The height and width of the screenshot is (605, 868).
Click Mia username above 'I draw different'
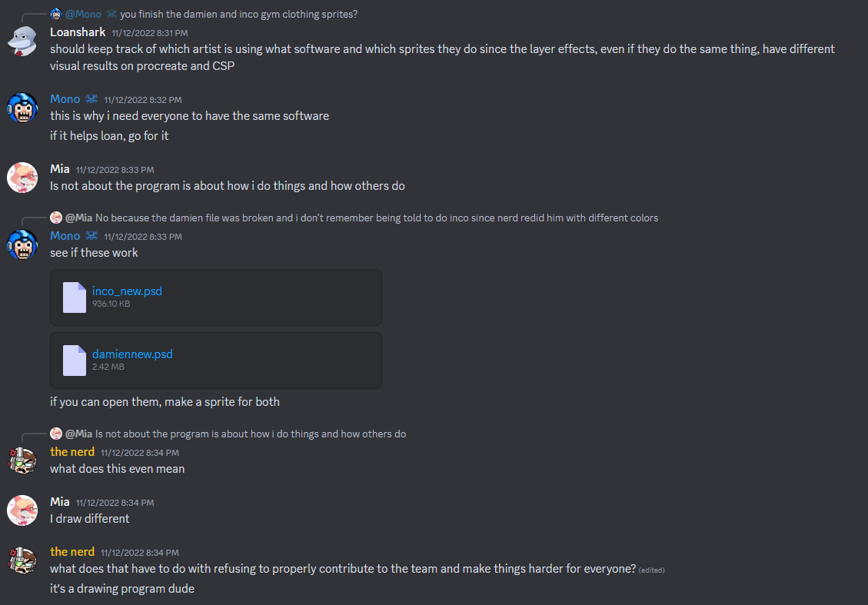click(60, 502)
